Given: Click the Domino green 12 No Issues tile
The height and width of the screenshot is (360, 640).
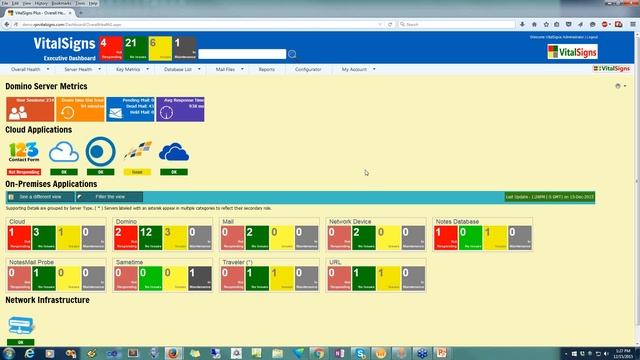Looking at the screenshot, I should click(151, 238).
